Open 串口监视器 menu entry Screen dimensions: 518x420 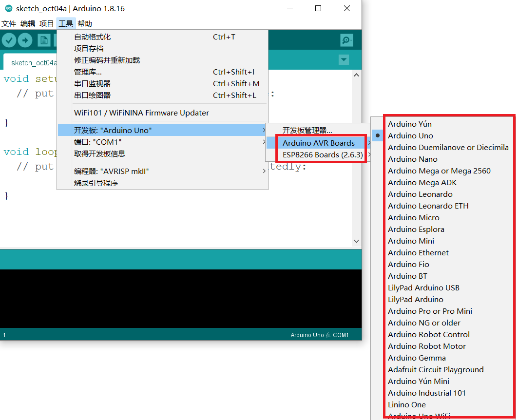pos(163,83)
